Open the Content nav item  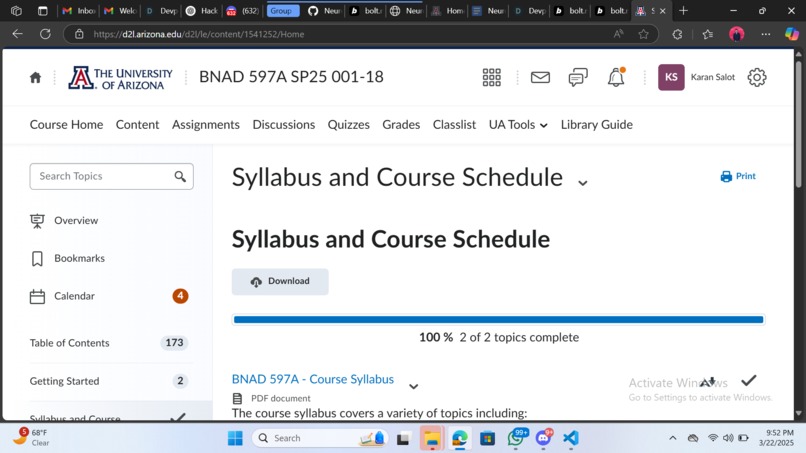137,124
